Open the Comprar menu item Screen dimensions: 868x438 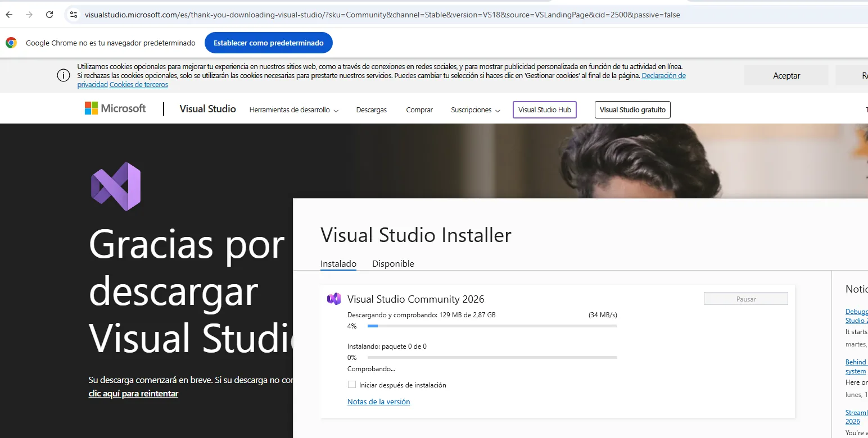coord(419,110)
